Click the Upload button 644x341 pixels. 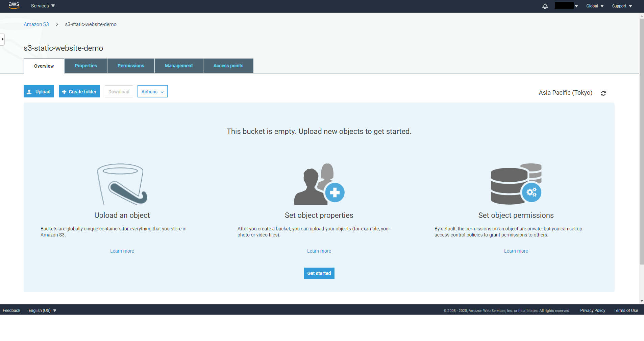[x=39, y=91]
